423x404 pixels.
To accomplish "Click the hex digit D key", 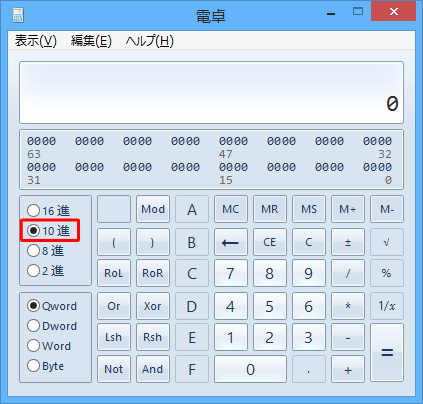I will click(192, 306).
